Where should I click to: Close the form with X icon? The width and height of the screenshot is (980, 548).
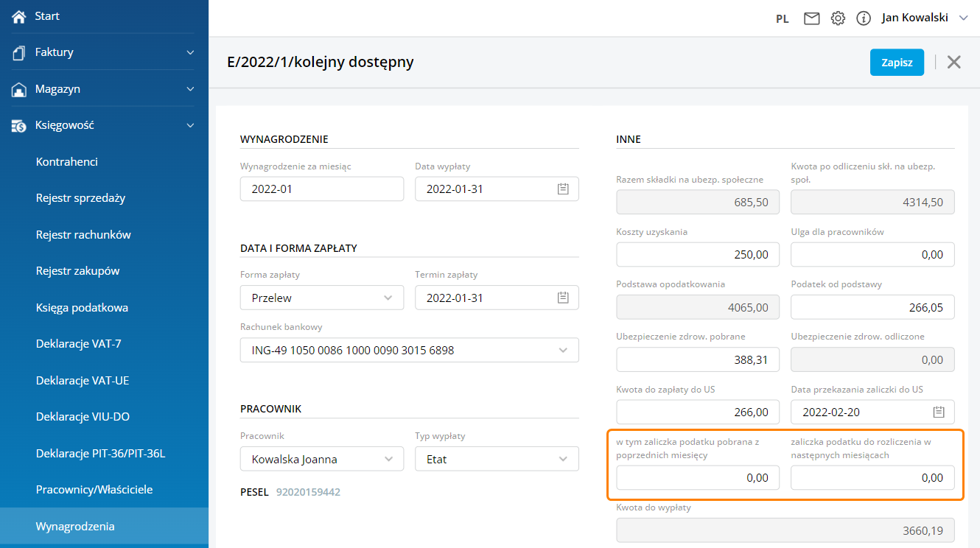coord(954,62)
